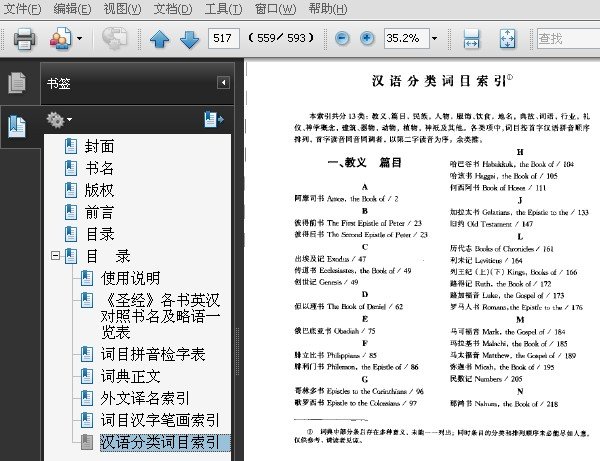Open the zoom level dropdown arrow
600x461 pixels.
(434, 38)
